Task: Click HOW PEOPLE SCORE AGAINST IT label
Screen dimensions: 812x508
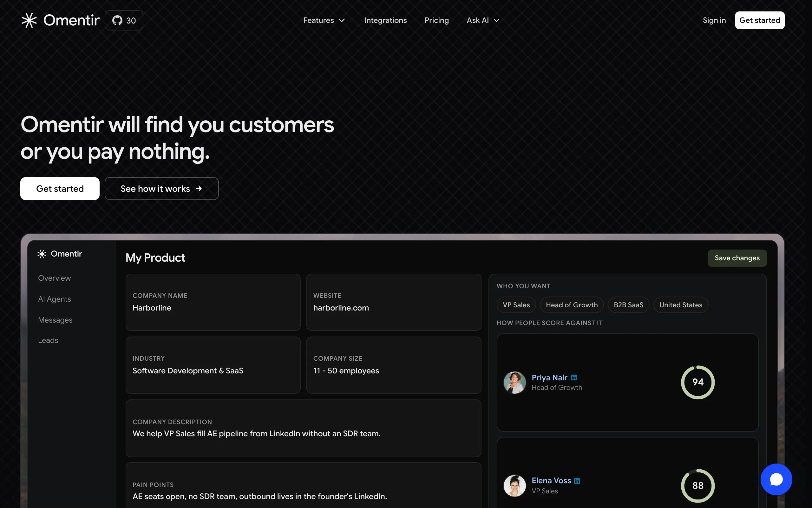Action: (x=549, y=323)
